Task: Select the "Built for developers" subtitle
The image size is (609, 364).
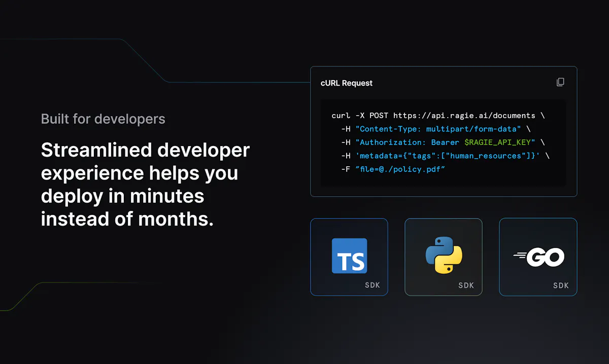Action: click(103, 119)
